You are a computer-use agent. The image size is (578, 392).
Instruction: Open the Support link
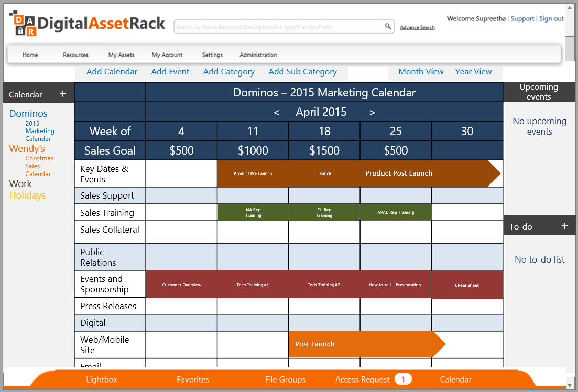point(522,18)
